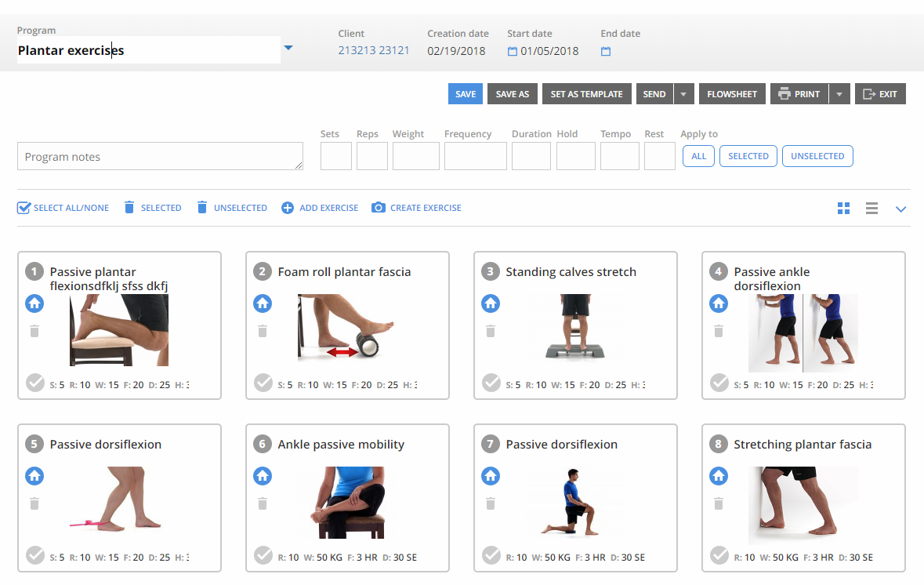Delete unselected exercises with UNSELECTED trash
Screen dimensions: 924x585
point(202,208)
